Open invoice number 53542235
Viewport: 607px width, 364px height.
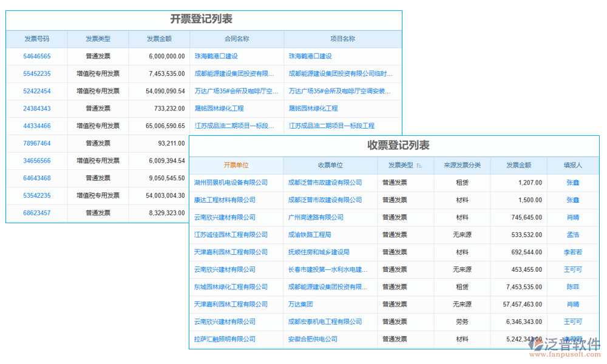(x=37, y=196)
